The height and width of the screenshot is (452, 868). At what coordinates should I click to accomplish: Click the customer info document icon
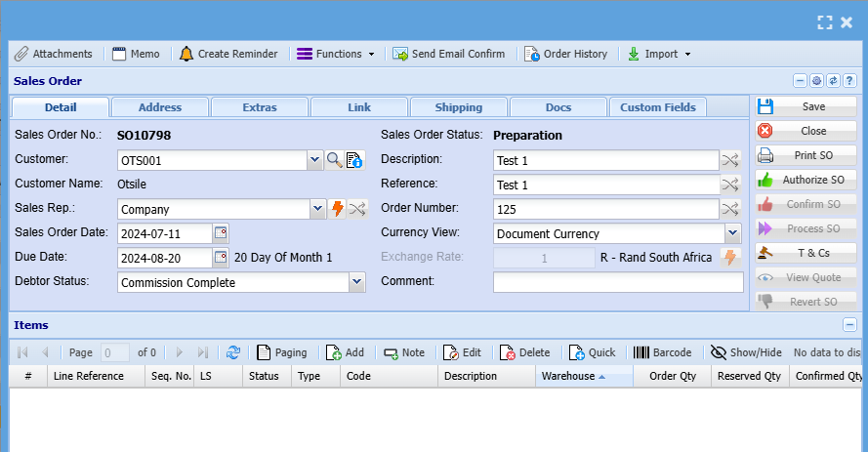354,160
